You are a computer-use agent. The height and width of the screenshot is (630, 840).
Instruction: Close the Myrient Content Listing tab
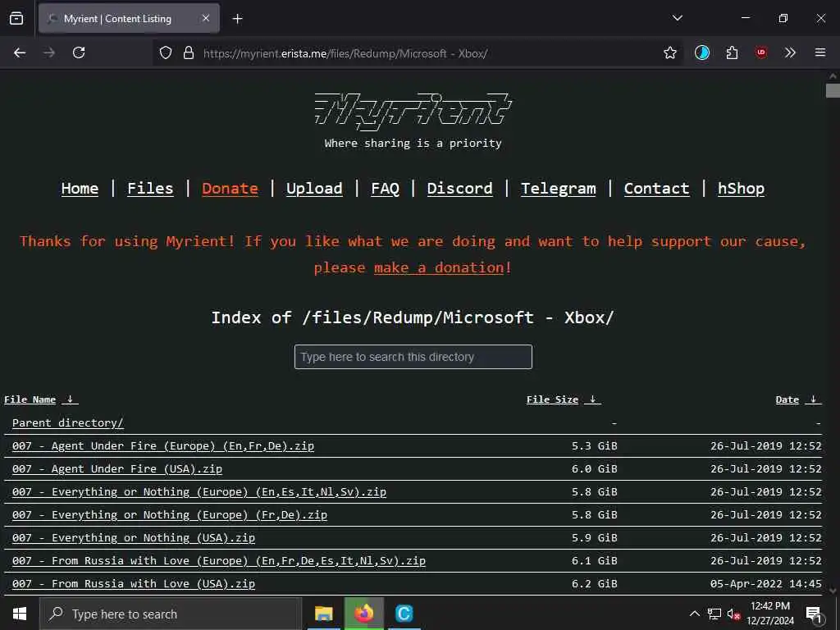[x=206, y=18]
